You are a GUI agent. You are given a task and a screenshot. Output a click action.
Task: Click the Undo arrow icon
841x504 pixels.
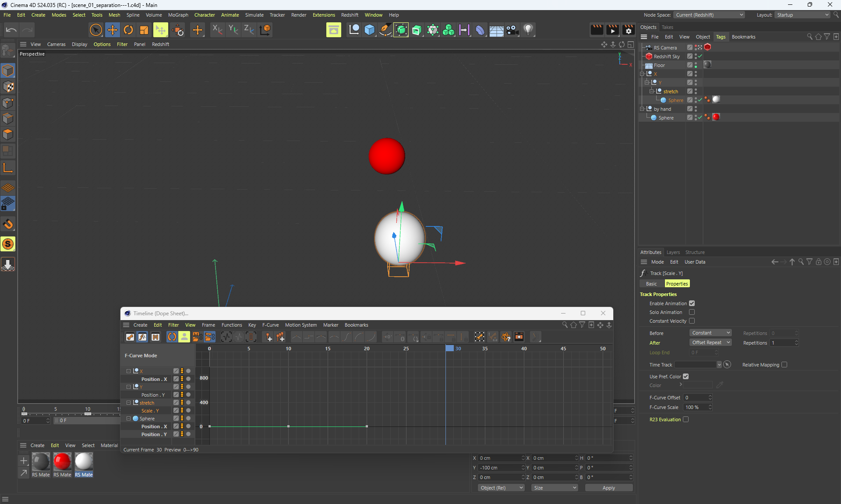tap(11, 30)
